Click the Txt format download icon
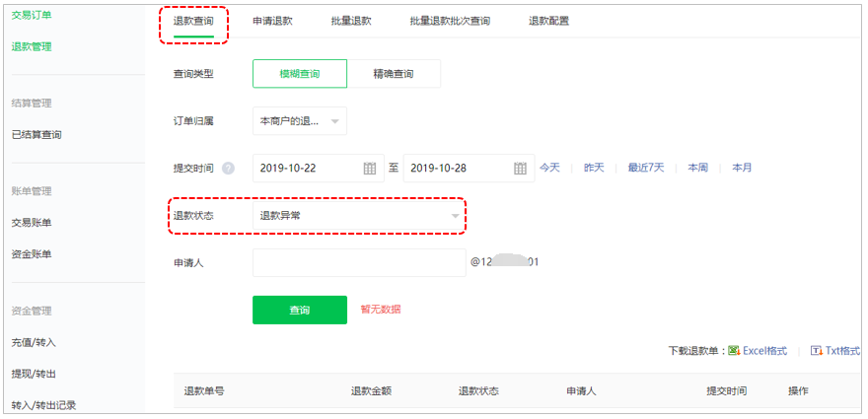Viewport: 868px width, 419px height. [x=816, y=350]
